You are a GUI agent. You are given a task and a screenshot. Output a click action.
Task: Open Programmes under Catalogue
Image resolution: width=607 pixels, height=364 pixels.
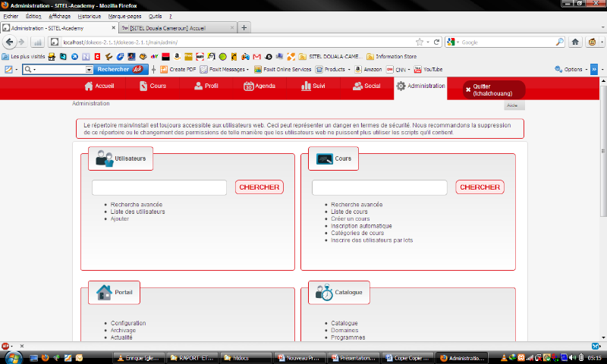[x=348, y=337]
